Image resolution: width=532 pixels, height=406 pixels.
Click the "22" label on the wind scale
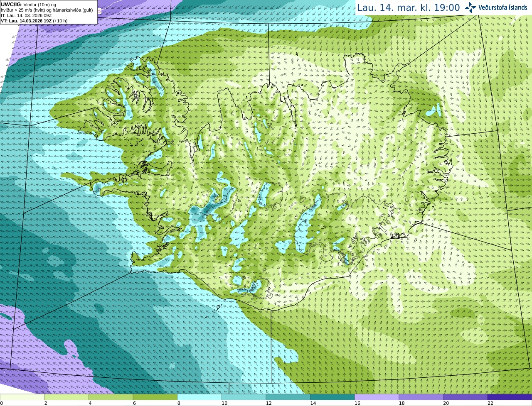point(490,403)
